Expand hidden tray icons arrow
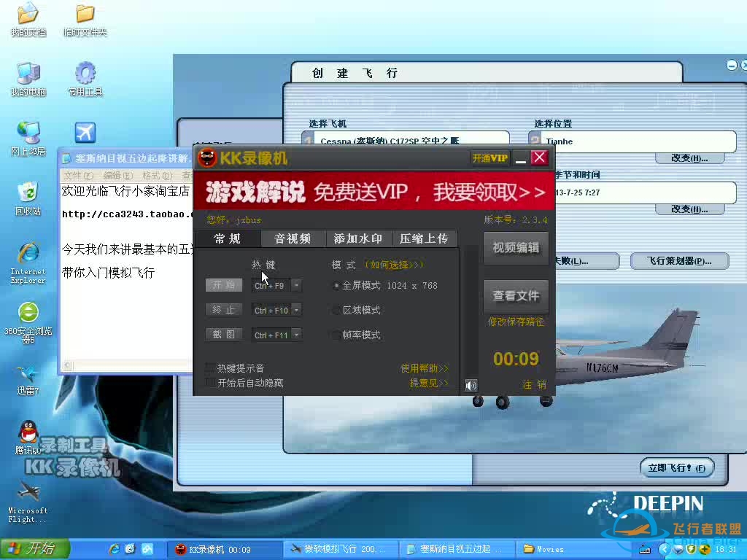Image resolution: width=747 pixels, height=560 pixels. point(665,550)
